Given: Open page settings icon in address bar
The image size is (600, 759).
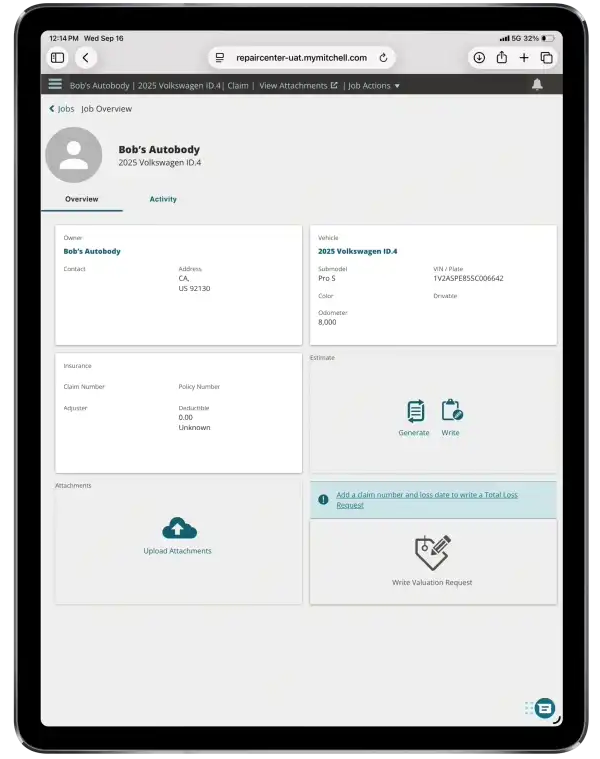Looking at the screenshot, I should point(220,58).
